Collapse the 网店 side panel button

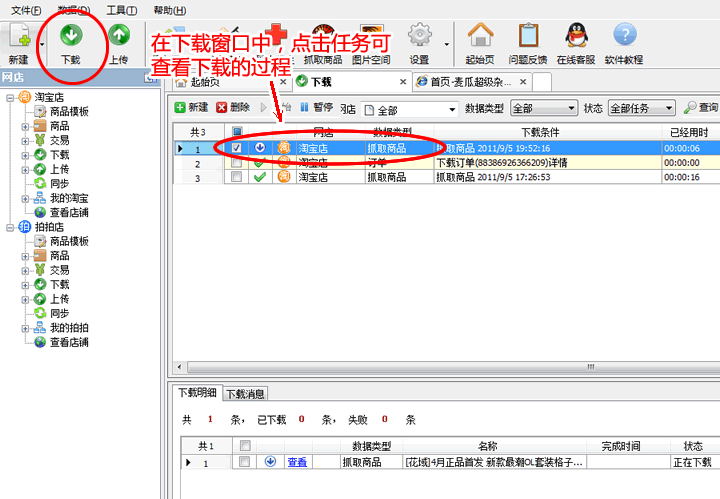pos(150,78)
